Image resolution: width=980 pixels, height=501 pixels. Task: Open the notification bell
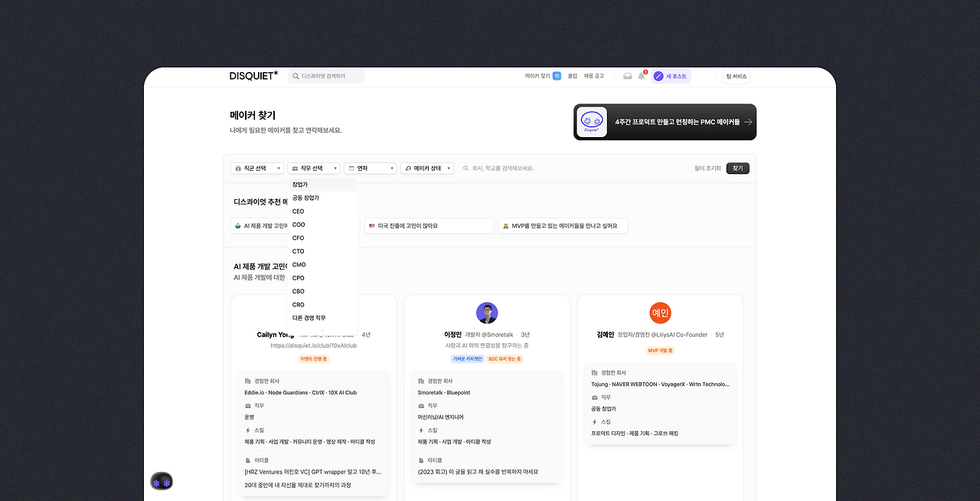tap(642, 76)
